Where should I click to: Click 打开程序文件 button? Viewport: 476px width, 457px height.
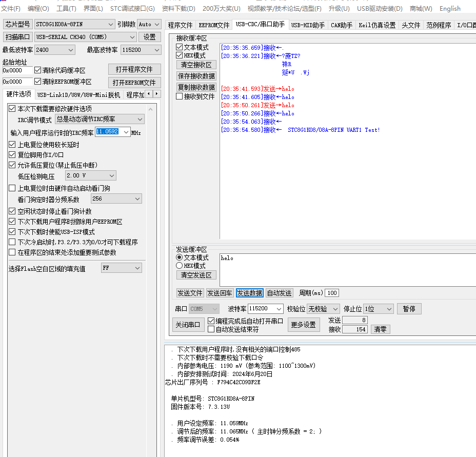tap(134, 69)
